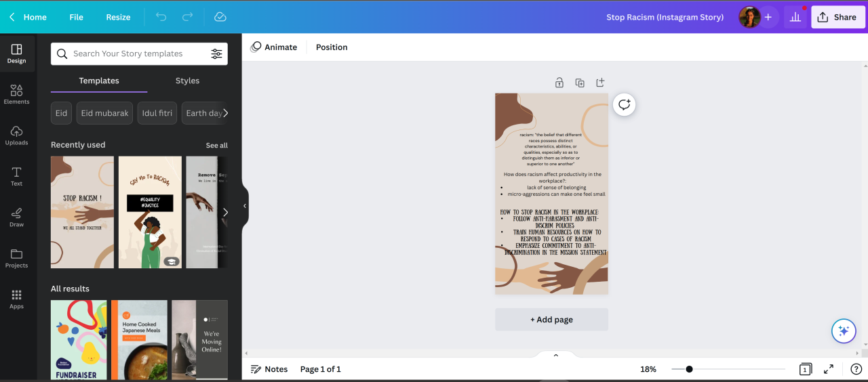
Task: Click the design title Stop Racism
Action: pyautogui.click(x=665, y=17)
